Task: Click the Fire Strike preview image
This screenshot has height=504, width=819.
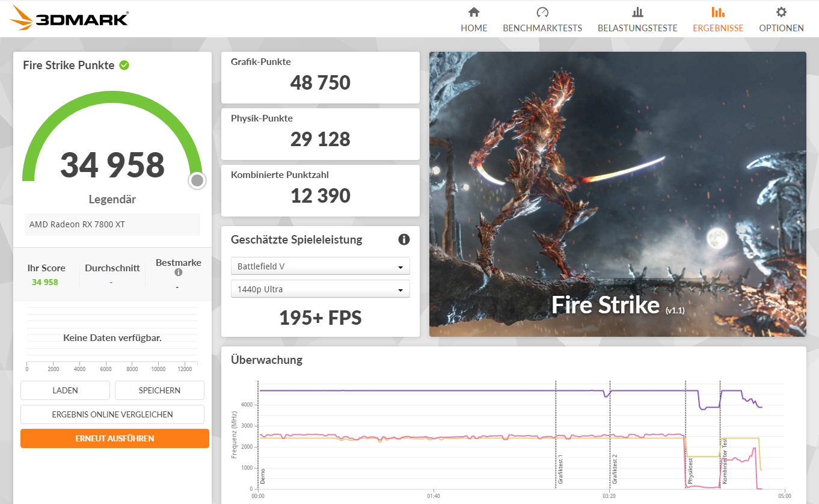Action: click(618, 194)
